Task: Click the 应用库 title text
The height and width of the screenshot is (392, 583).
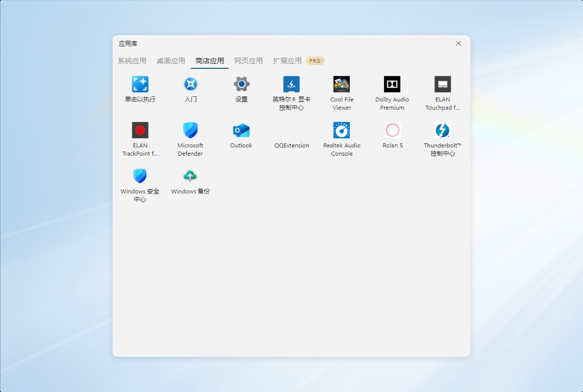Action: 128,44
